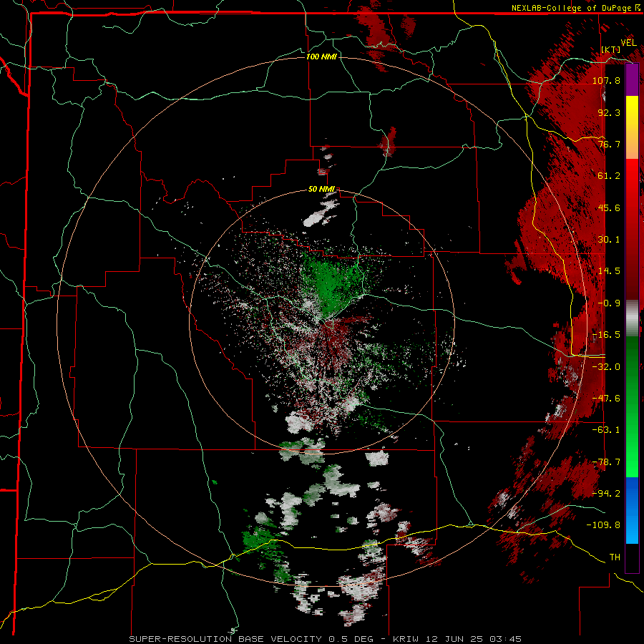Click the SUPER-RESOLUTION BASE VELOCITY footer title
The image size is (644, 644).
[225, 639]
